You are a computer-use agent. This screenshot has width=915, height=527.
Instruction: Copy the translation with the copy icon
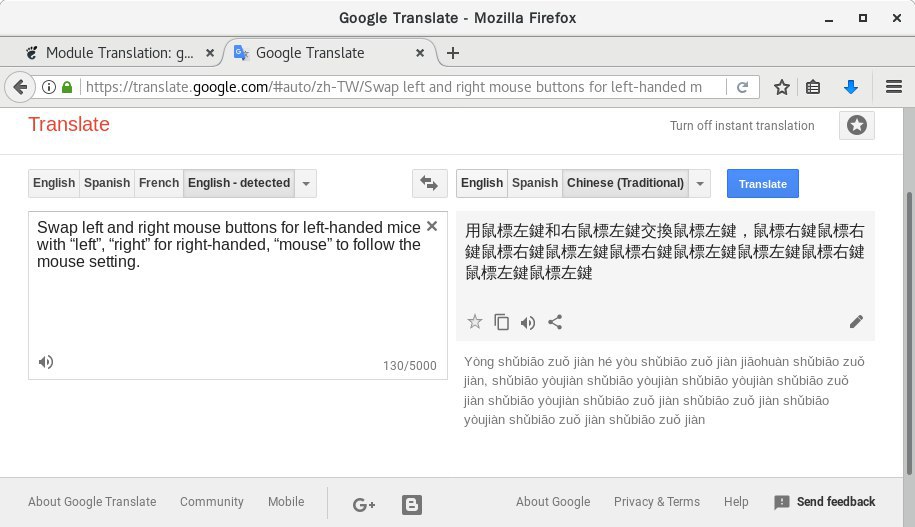[501, 322]
